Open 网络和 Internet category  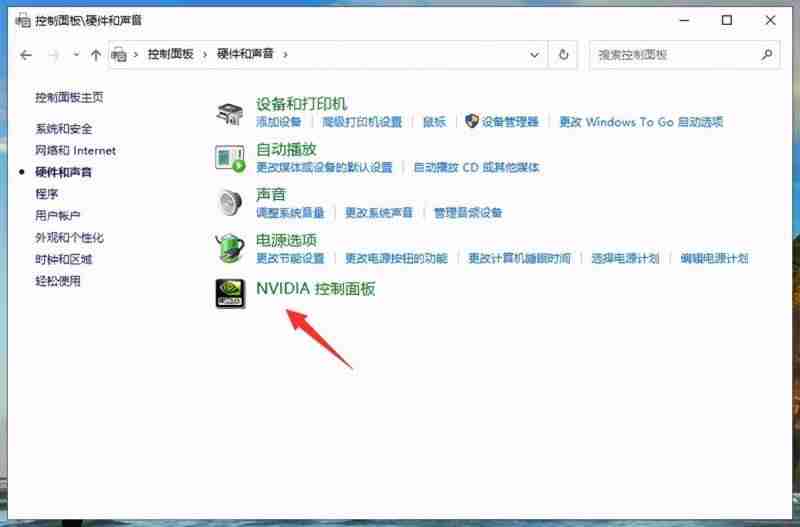[x=76, y=150]
